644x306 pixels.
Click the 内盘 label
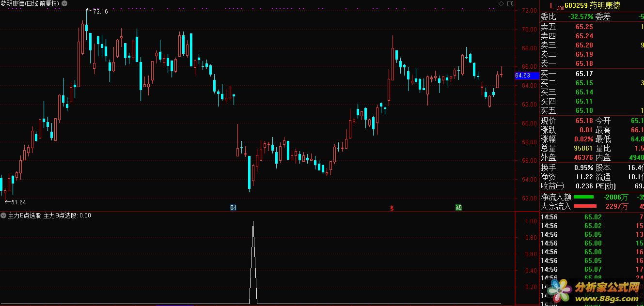[603, 157]
